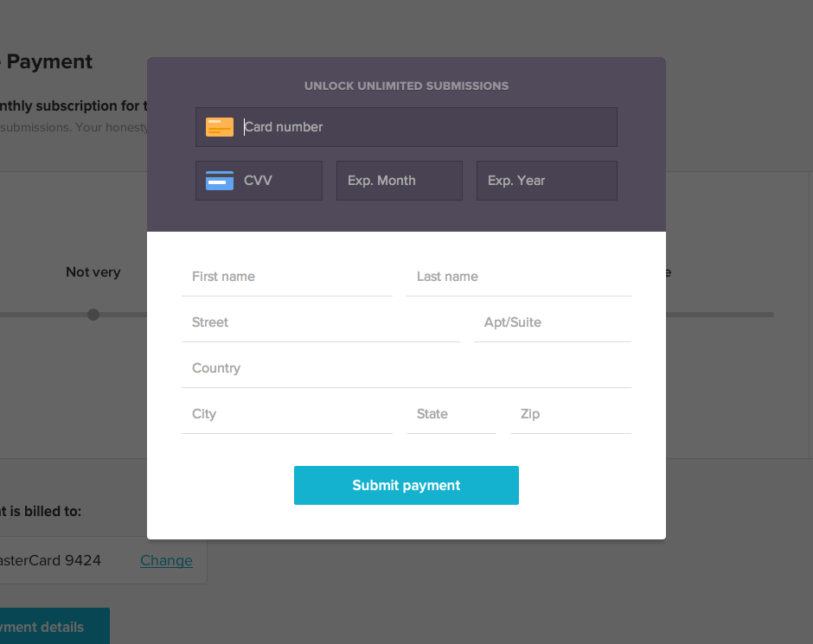Click the orange card icon beside Card number

(x=219, y=126)
